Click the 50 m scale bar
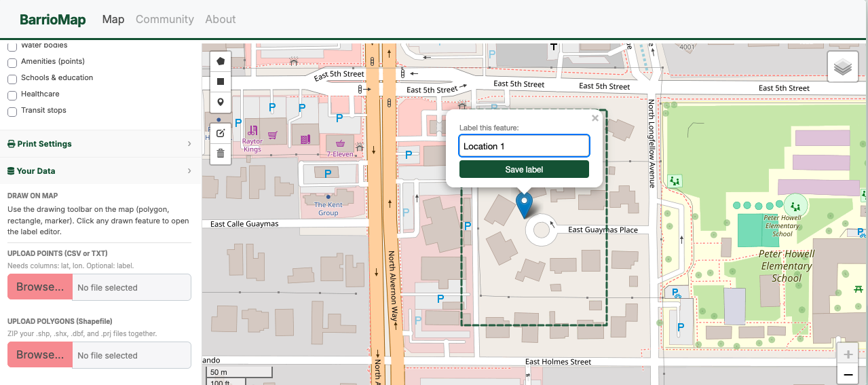The image size is (868, 385). pos(239,372)
